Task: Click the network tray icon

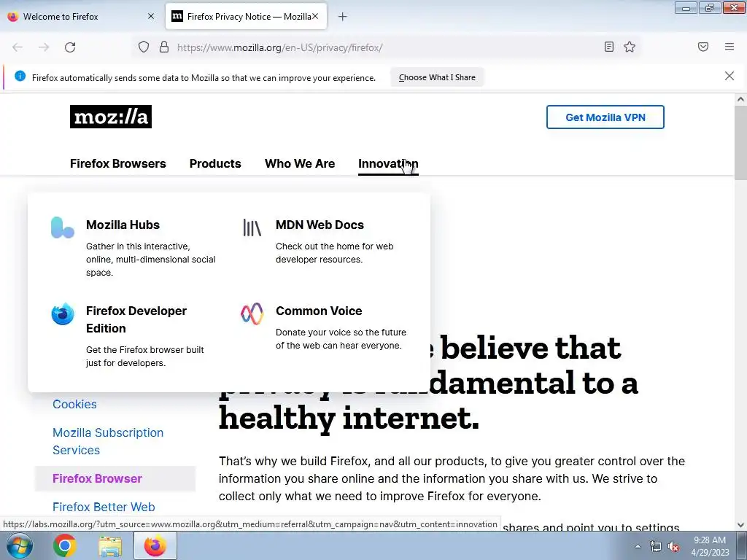Action: pos(656,547)
